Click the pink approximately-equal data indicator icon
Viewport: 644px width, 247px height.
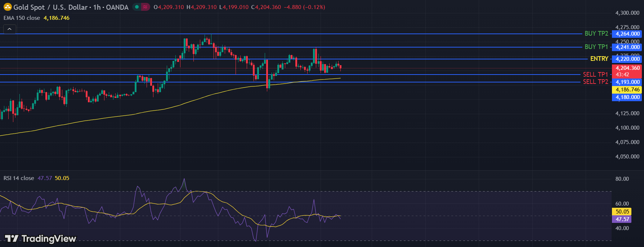145,7
